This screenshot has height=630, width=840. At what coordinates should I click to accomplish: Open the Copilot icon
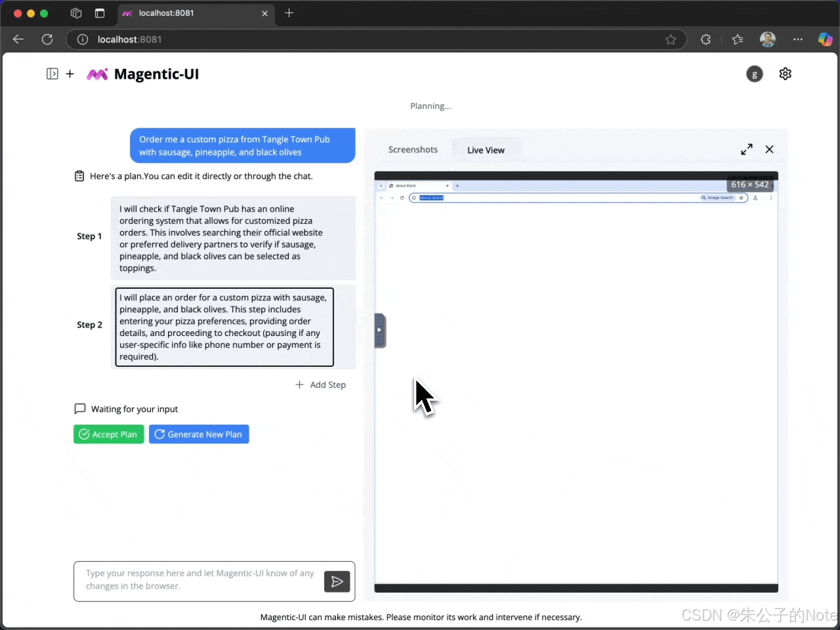click(x=825, y=40)
